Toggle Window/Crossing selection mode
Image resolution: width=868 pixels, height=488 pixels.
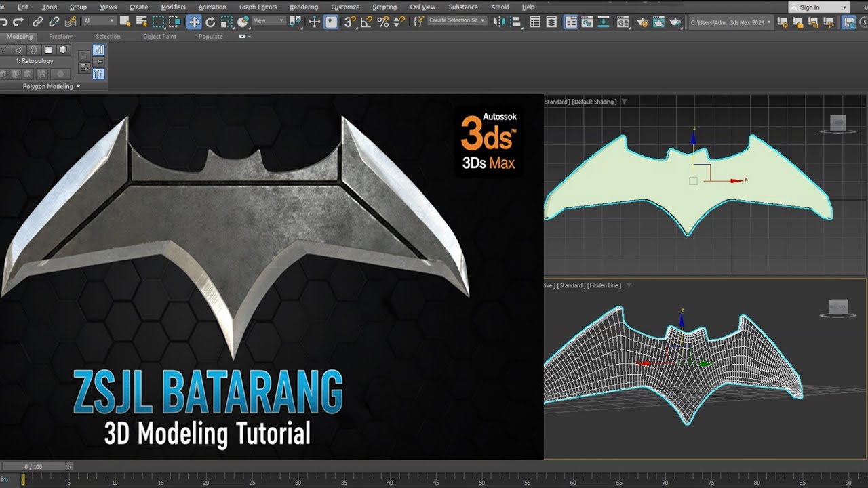[x=174, y=22]
